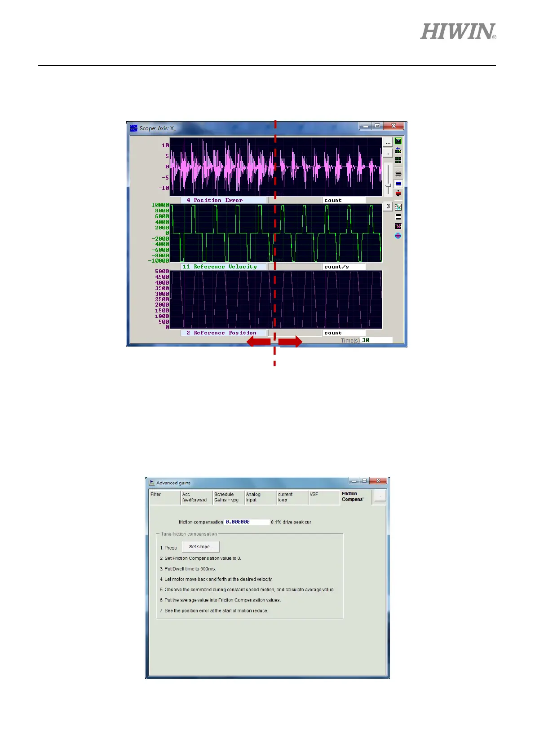Click the friction compensation value field
535x756 pixels.
247,522
